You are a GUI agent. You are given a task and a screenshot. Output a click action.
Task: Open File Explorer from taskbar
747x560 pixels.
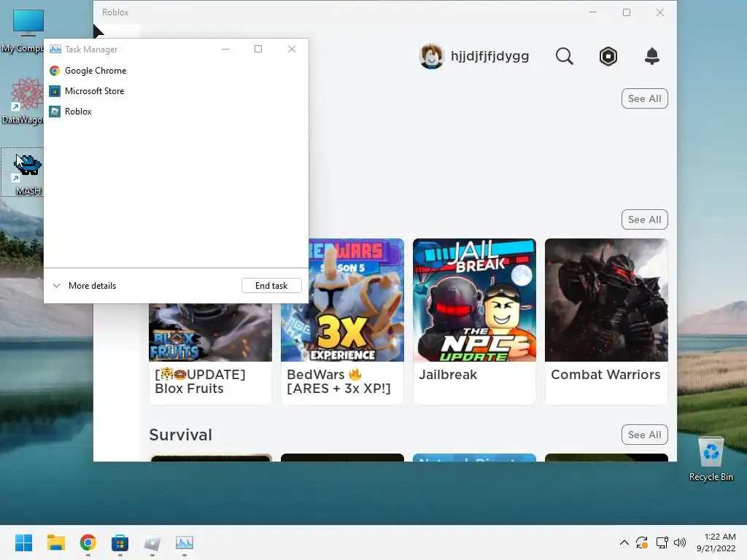[x=55, y=542]
